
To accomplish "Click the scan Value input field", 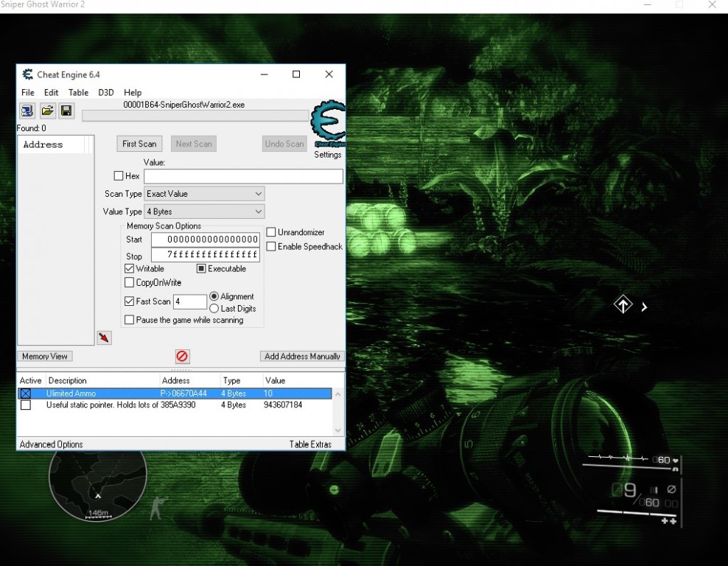I will (243, 176).
